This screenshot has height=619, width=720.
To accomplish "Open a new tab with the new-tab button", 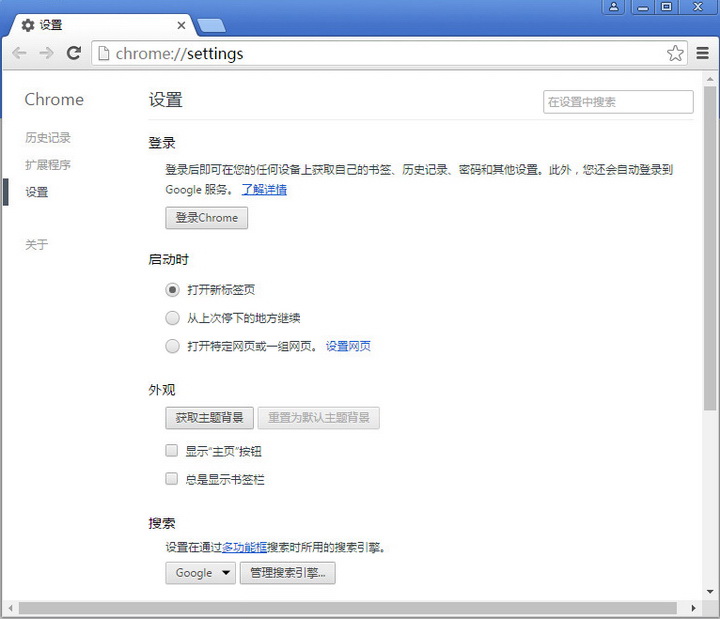I will (211, 25).
